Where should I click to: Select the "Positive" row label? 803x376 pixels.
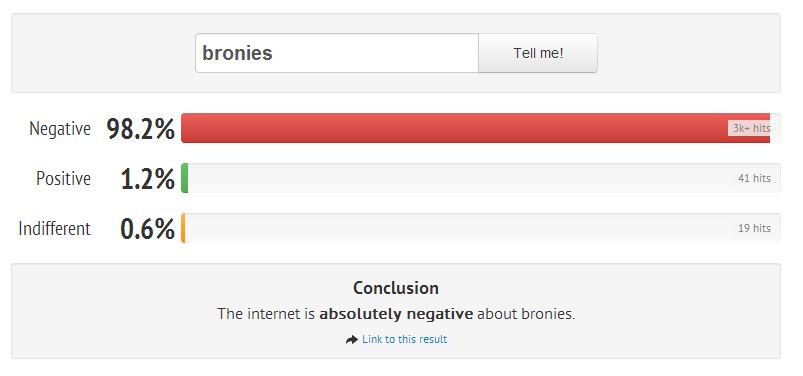[64, 178]
